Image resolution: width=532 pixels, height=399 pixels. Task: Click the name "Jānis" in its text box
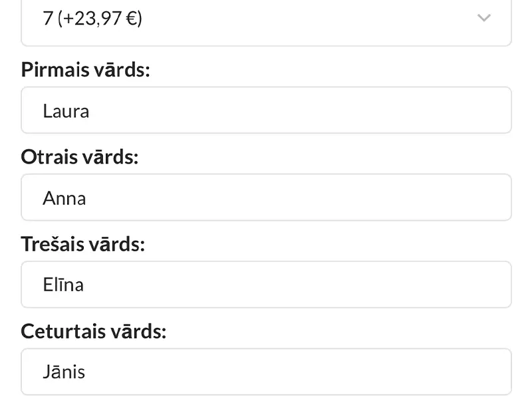(64, 372)
